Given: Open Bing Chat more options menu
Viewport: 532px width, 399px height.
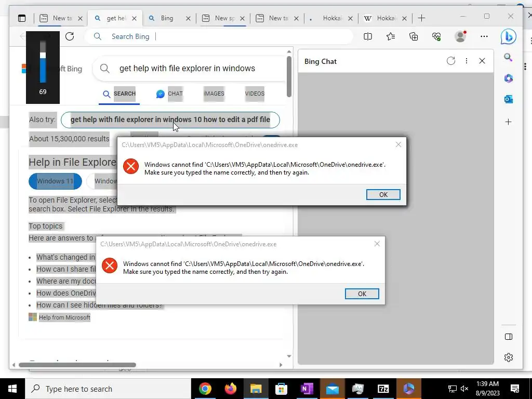Looking at the screenshot, I should pyautogui.click(x=467, y=61).
